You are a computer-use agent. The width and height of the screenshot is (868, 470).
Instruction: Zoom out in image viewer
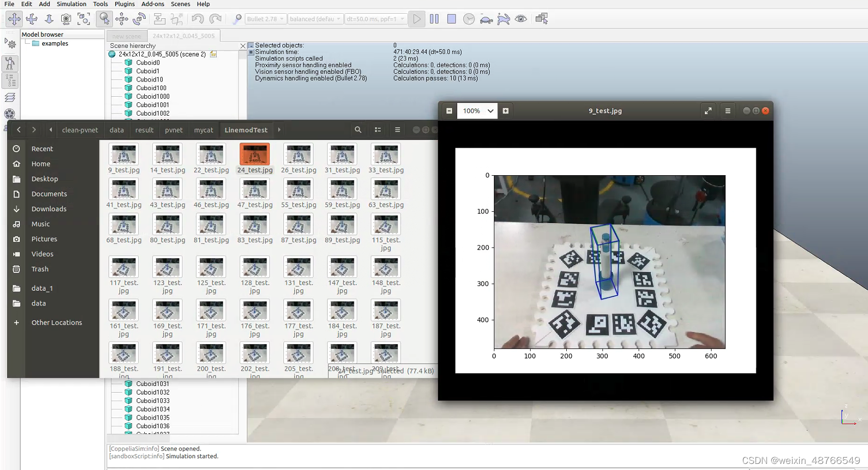[x=449, y=110]
